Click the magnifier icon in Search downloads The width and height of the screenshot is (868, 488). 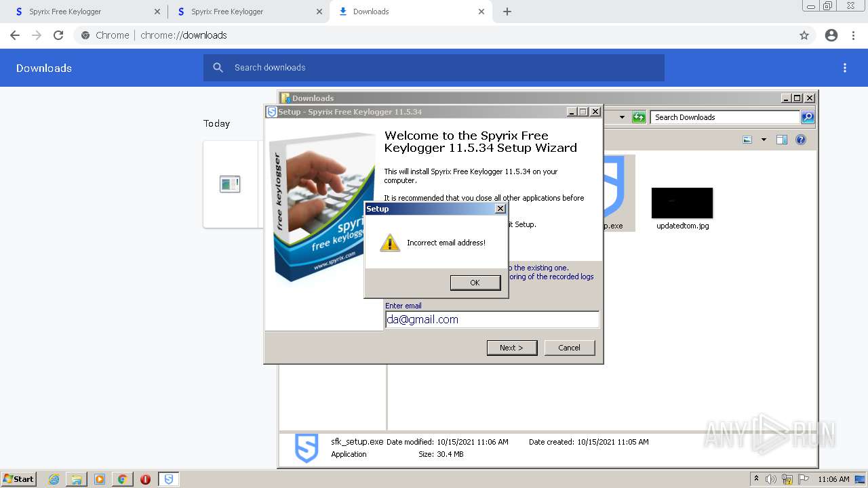point(218,68)
